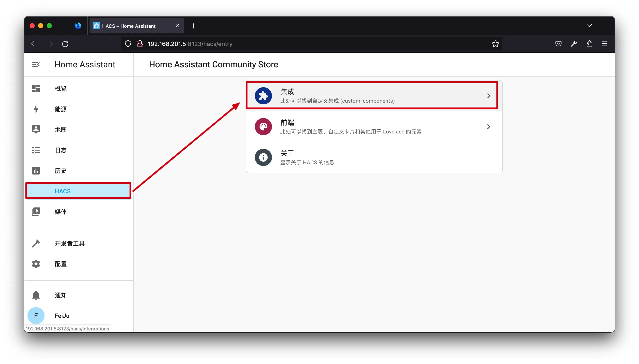Click the 此处可以找到自定义集成 description text
639x364 pixels.
coord(337,101)
